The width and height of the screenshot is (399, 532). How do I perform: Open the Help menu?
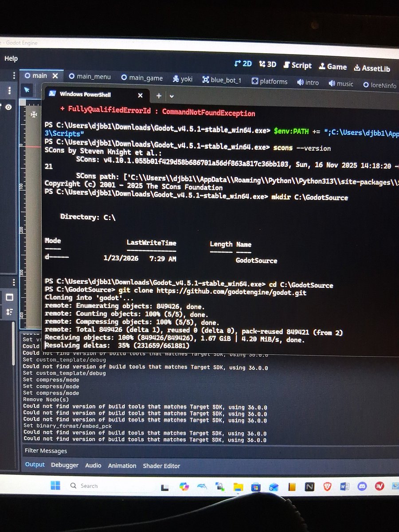[11, 59]
